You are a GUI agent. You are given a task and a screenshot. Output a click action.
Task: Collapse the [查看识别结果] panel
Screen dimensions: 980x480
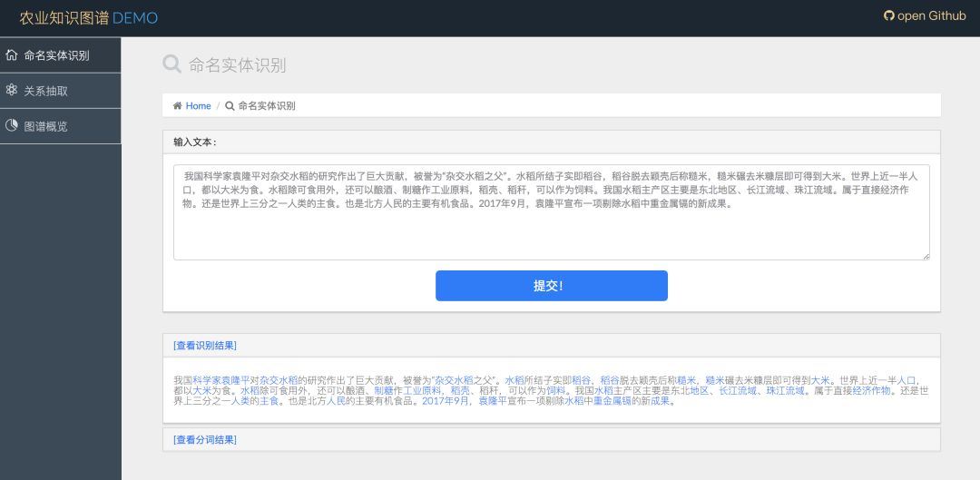point(204,345)
